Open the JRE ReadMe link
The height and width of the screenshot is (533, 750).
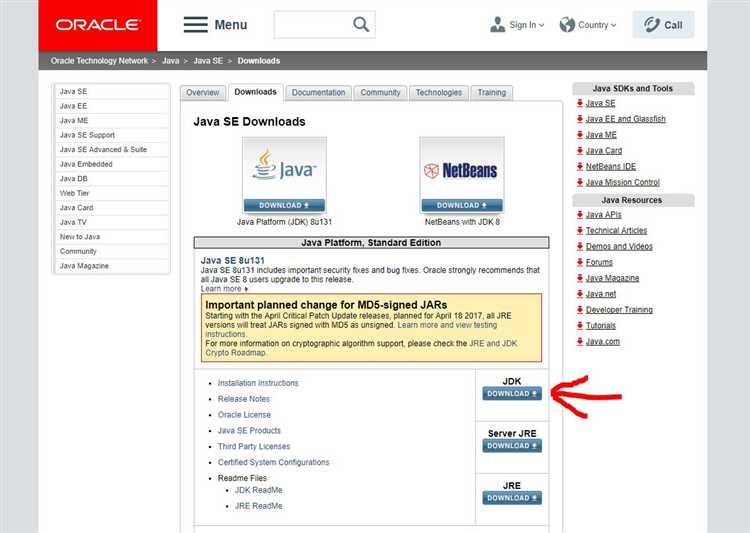pos(259,506)
